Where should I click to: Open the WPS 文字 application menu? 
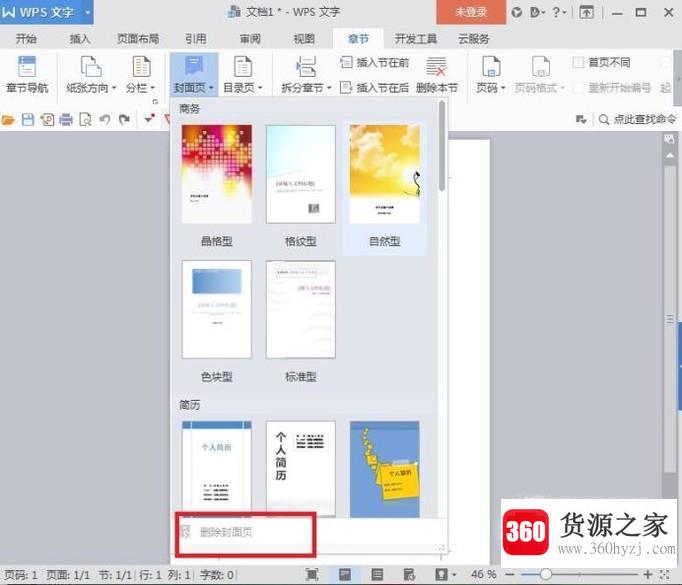(47, 12)
